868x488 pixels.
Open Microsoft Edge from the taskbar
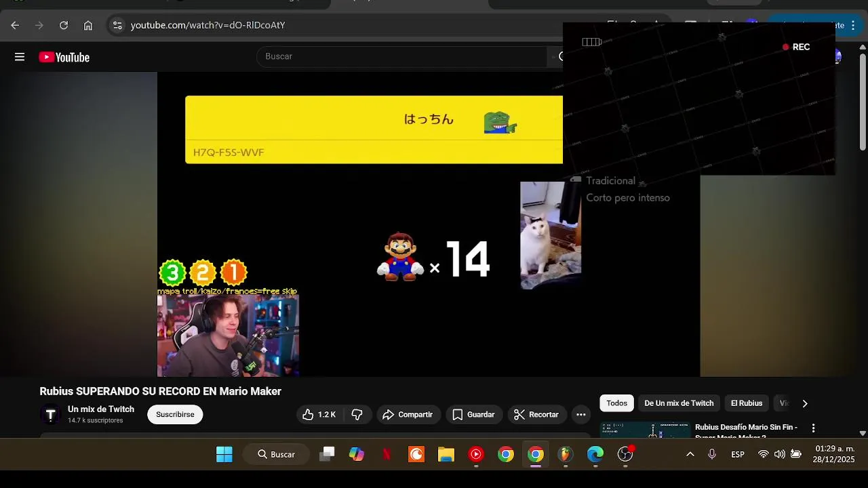pyautogui.click(x=595, y=454)
